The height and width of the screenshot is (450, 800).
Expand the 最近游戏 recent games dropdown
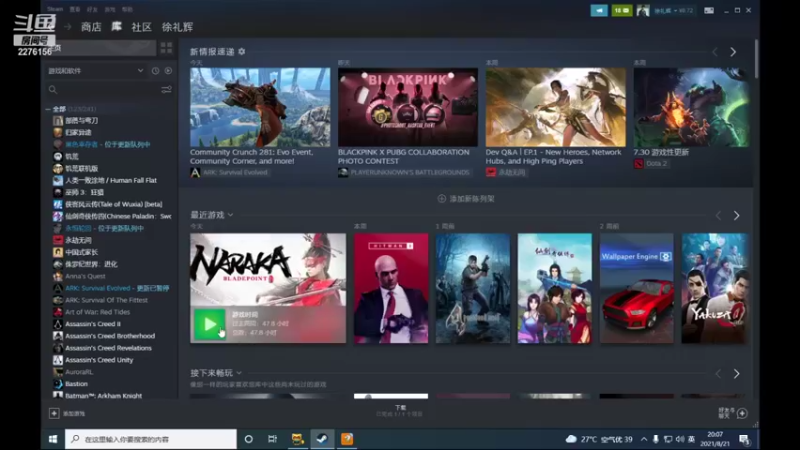[231, 215]
